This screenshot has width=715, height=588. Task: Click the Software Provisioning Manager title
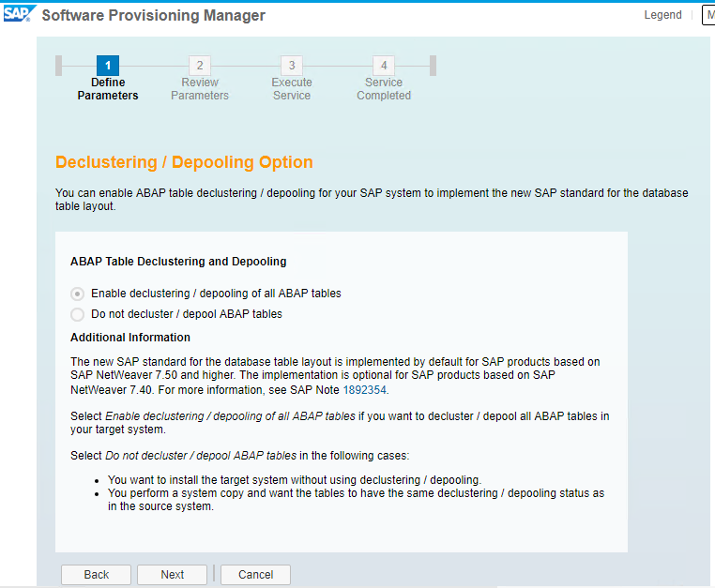coord(153,16)
